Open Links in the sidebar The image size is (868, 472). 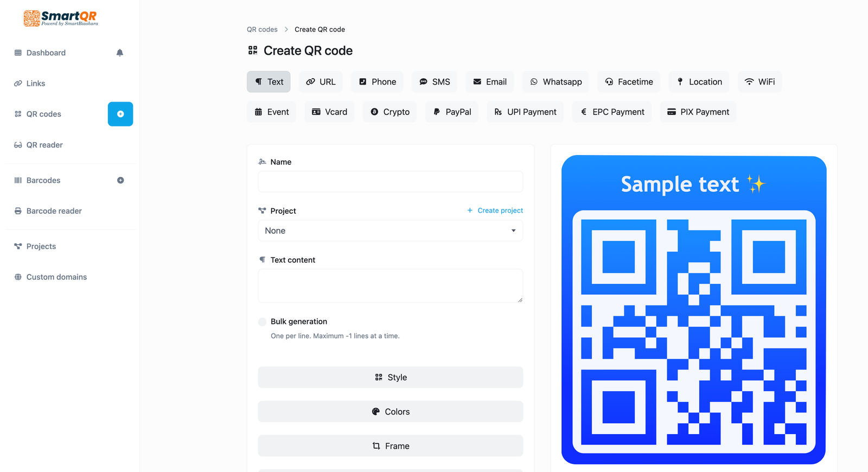pos(30,84)
